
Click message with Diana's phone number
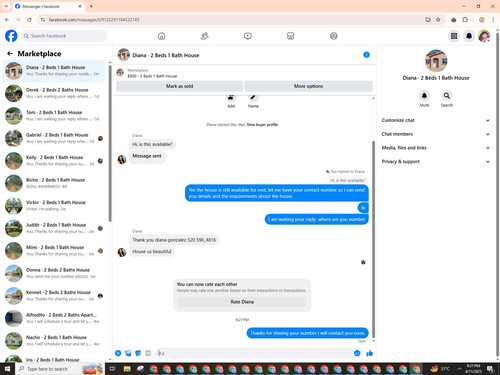pyautogui.click(x=174, y=240)
